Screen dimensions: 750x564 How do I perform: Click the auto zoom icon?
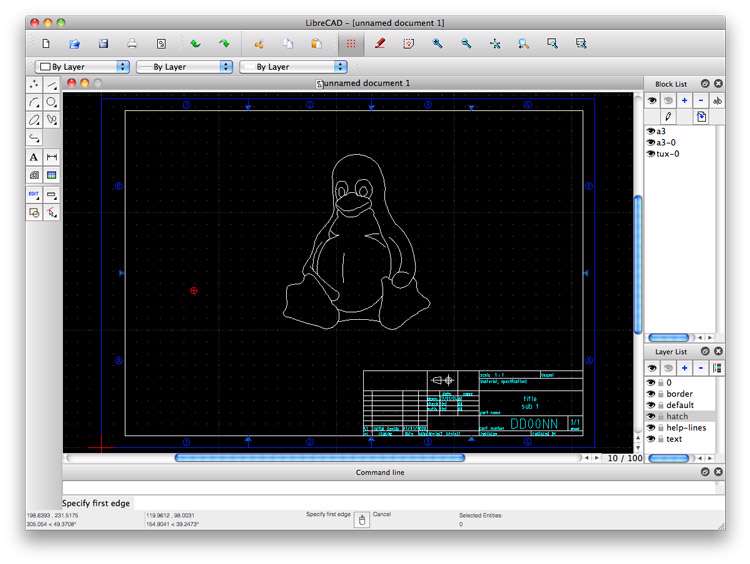pyautogui.click(x=495, y=44)
